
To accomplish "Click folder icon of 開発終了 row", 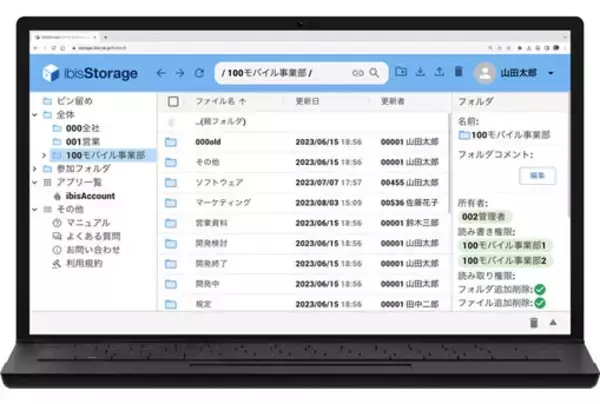I will (x=171, y=264).
